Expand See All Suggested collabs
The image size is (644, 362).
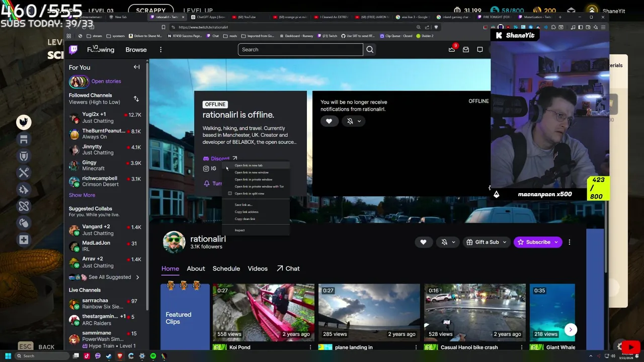(x=104, y=277)
